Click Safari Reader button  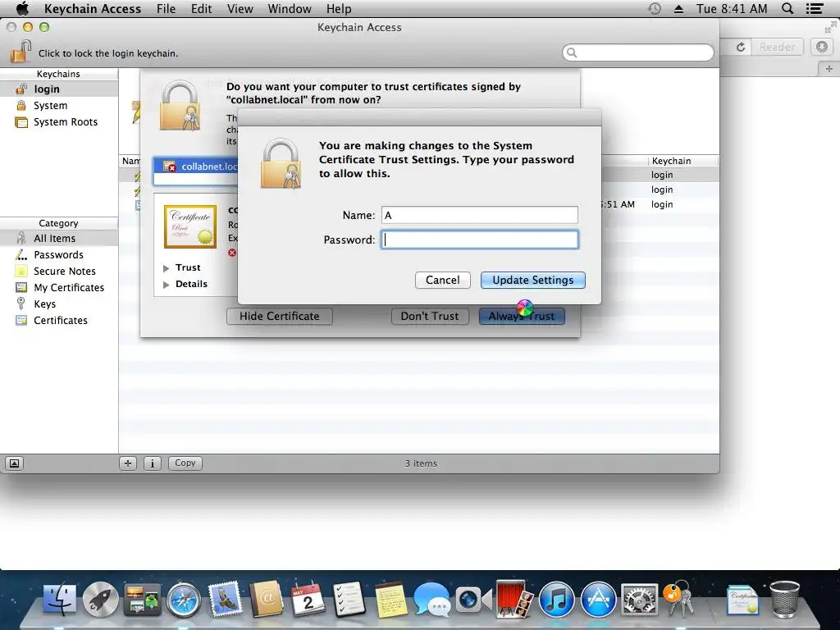777,47
